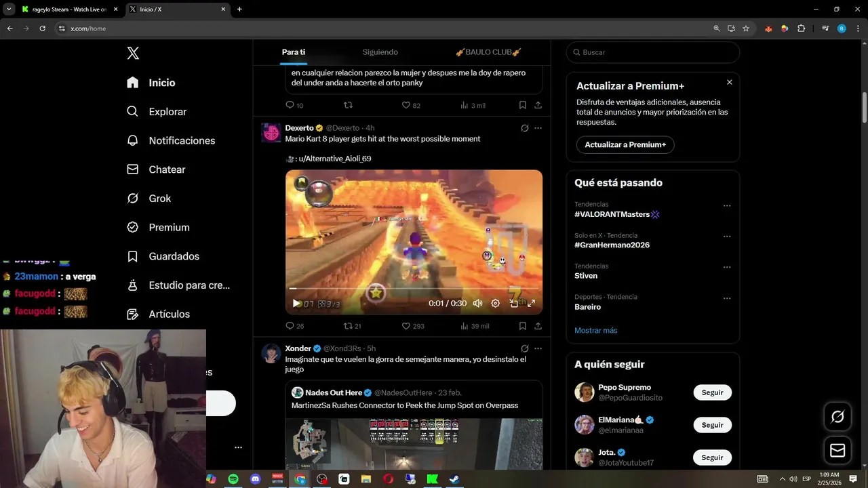Expand the Mario Kart video to fullscreen
This screenshot has height=488, width=868.
531,304
